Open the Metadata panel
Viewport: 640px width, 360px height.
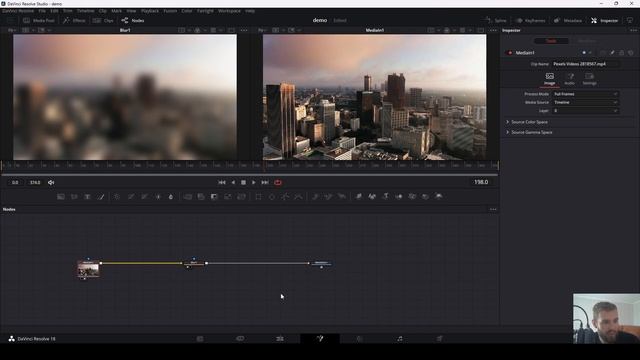coord(568,20)
